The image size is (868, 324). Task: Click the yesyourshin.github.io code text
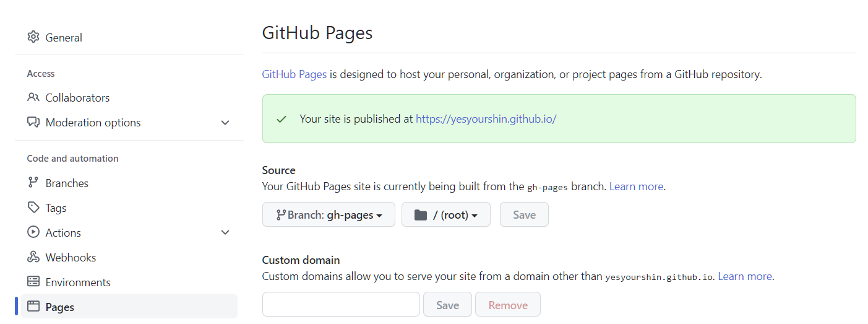(x=660, y=277)
